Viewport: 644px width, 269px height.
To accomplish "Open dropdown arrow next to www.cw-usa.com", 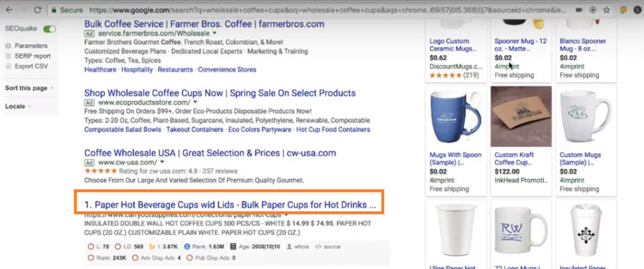I will [x=162, y=163].
